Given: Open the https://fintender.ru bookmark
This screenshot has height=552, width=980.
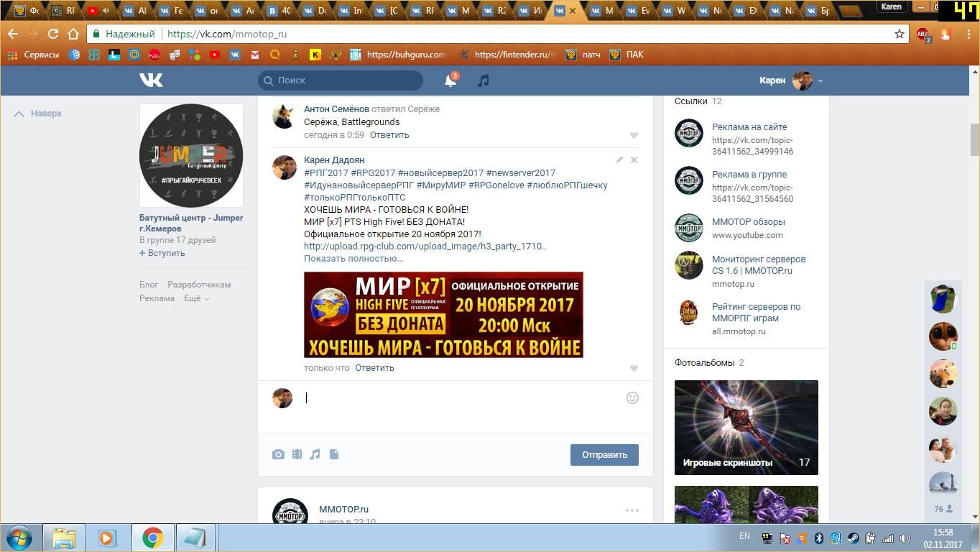Looking at the screenshot, I should click(507, 55).
